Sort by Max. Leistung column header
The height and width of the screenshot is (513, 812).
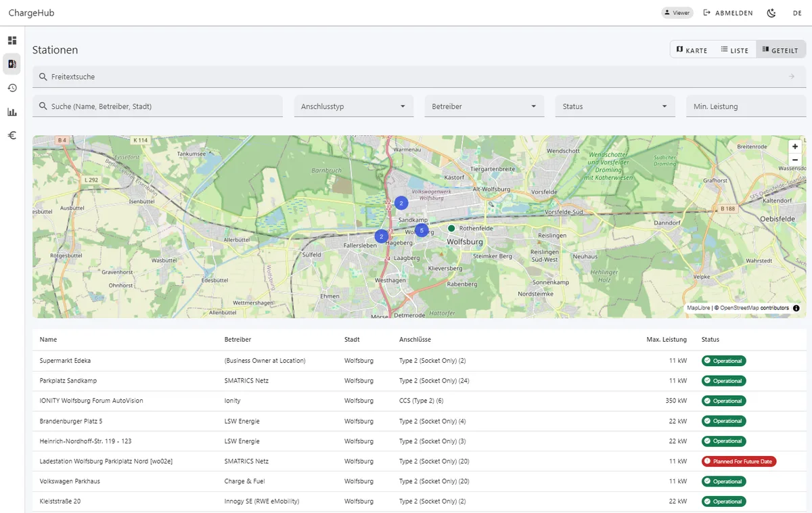tap(667, 340)
